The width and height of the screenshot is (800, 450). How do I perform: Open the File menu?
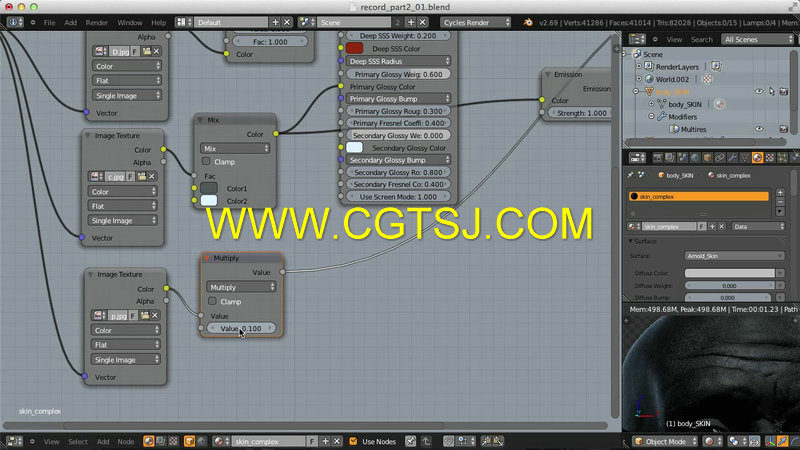coord(49,22)
